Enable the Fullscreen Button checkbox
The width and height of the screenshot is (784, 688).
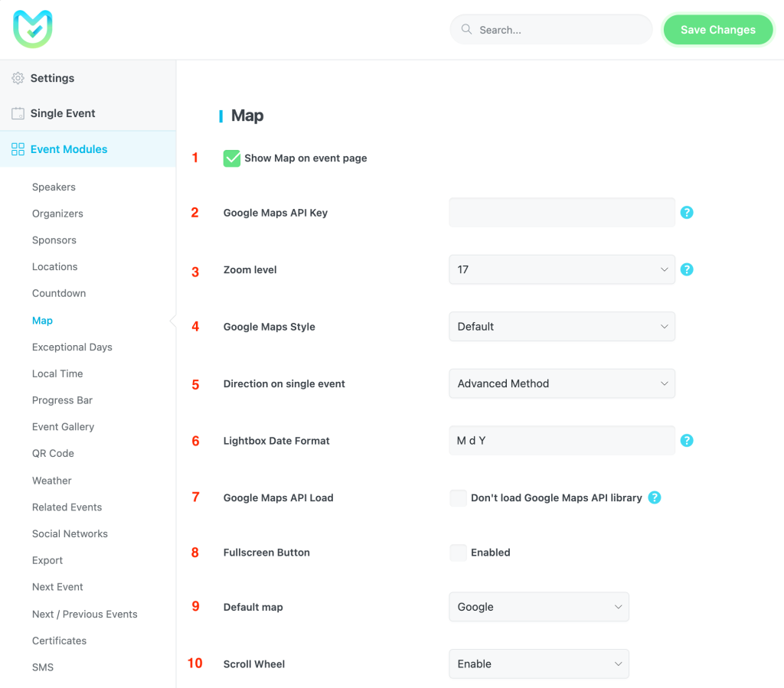[458, 553]
